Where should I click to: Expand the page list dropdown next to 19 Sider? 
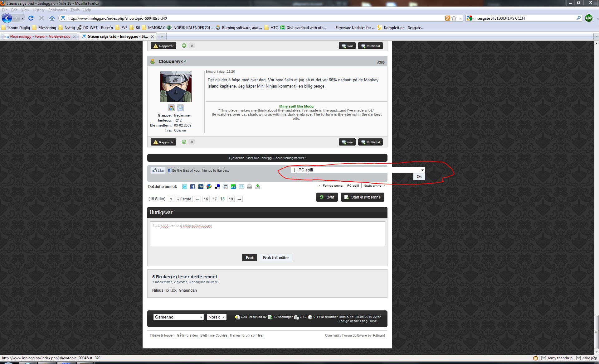pos(171,199)
